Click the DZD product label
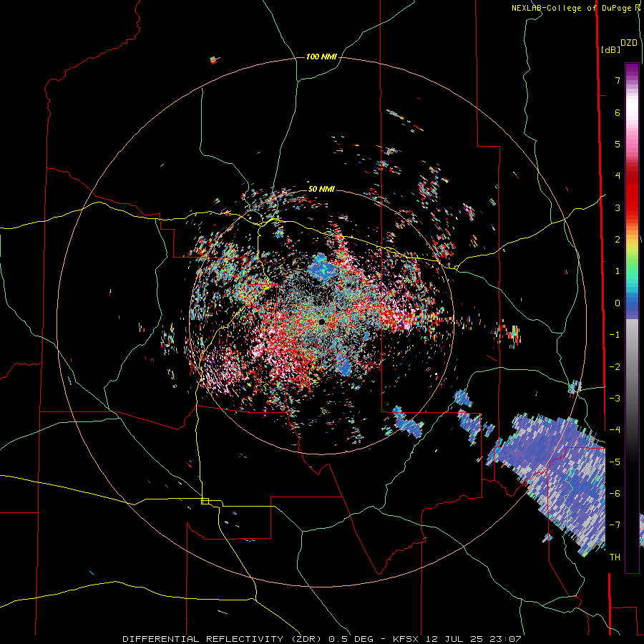The width and height of the screenshot is (644, 644). [x=629, y=43]
